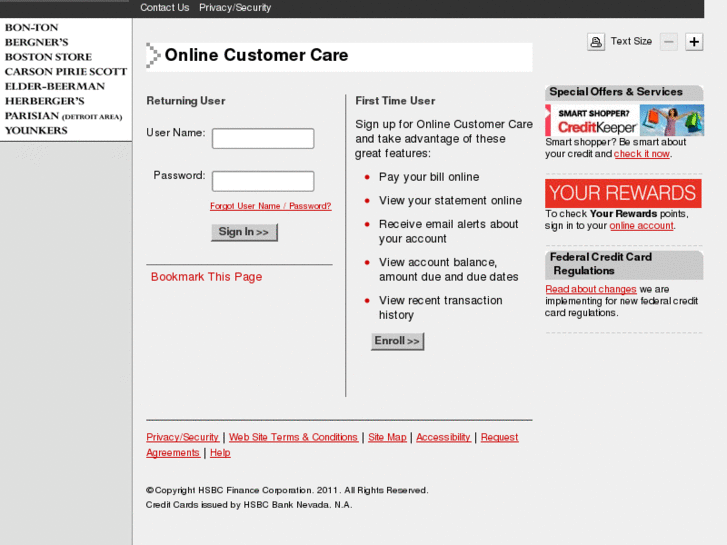Screen dimensions: 727x545
Task: Open 'Read about changes' link
Action: [590, 289]
